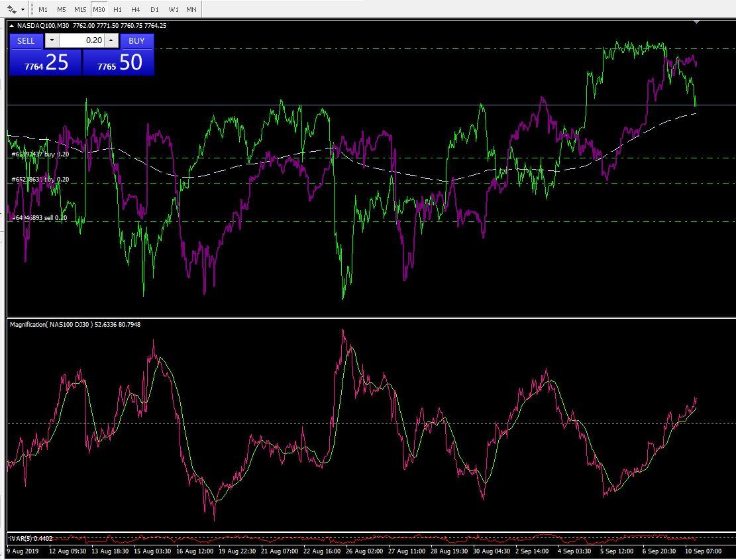This screenshot has height=560, width=736.
Task: Select the buy 0.20 order label starting #6519
Action: pos(40,154)
